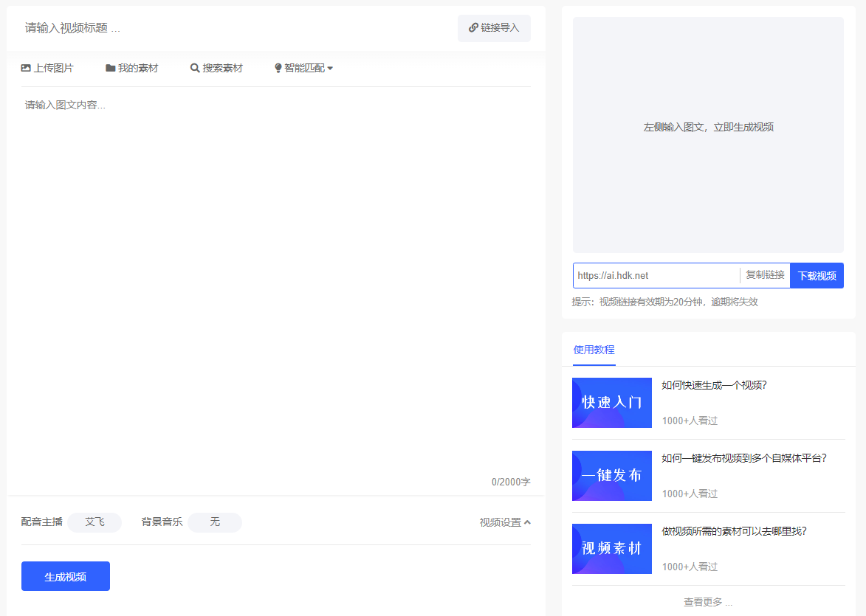Toggle 背景音乐 option 无
Screen dimensions: 866x616
click(214, 522)
